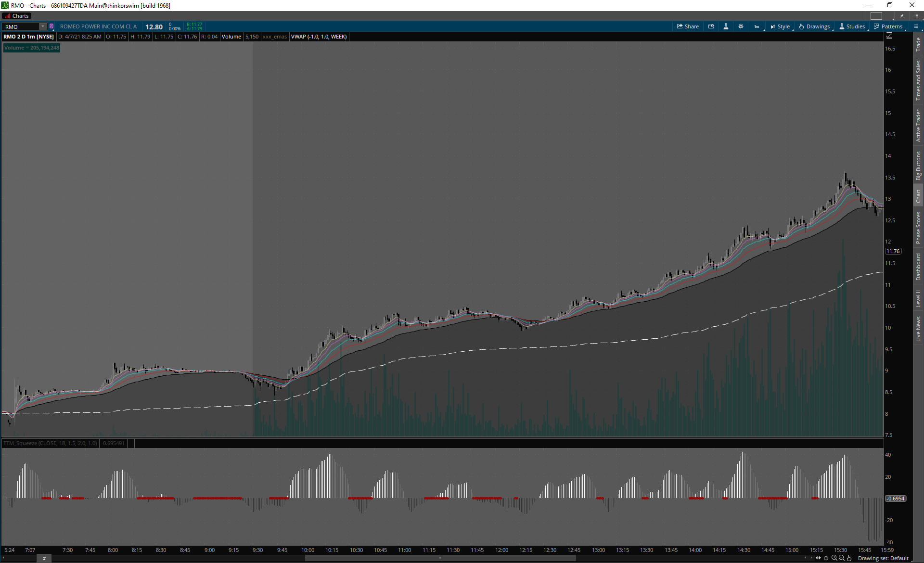924x563 pixels.
Task: Open the Studies menu
Action: click(852, 26)
